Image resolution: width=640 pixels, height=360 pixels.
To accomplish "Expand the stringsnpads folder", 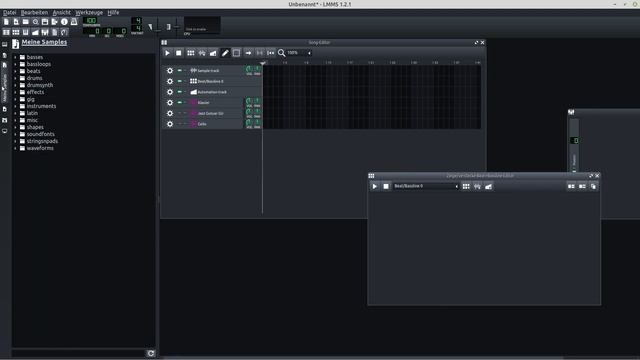I will tap(16, 141).
